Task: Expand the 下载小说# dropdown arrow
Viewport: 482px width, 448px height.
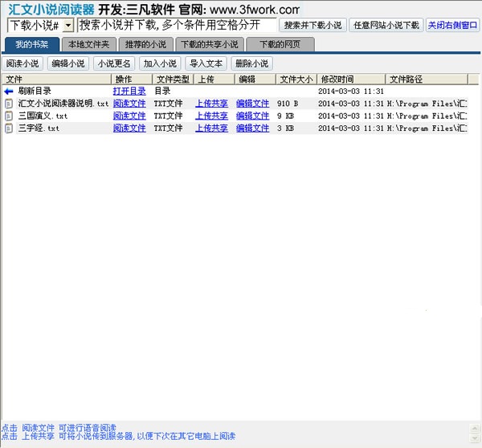Action: point(68,26)
